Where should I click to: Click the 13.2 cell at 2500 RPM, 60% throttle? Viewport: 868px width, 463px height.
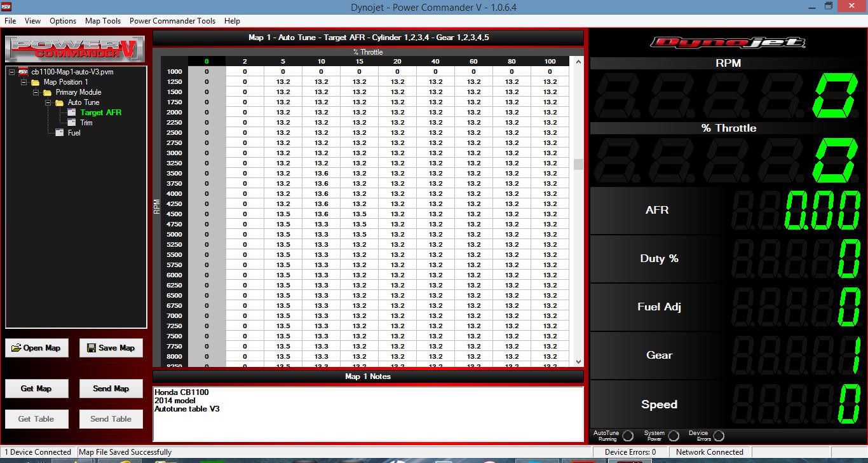[x=473, y=133]
